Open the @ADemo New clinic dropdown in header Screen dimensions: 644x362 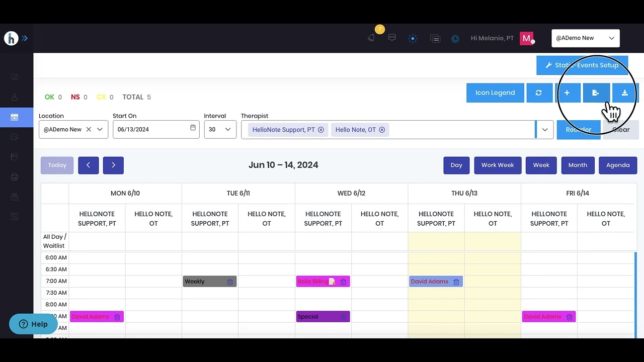[586, 38]
